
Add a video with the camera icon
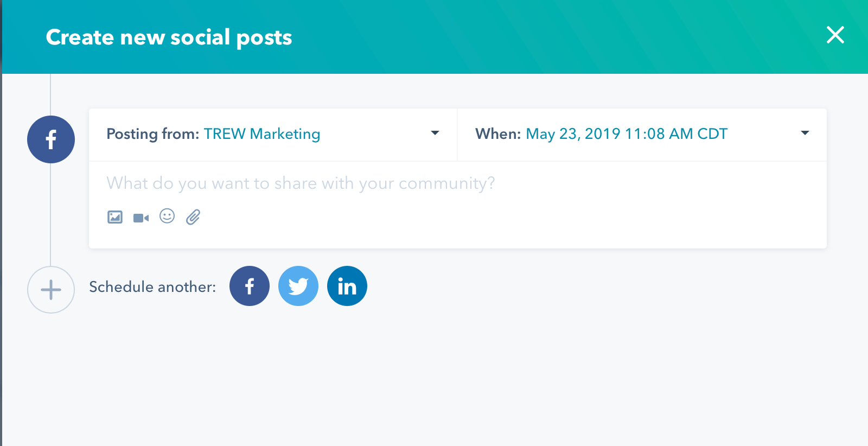point(141,218)
